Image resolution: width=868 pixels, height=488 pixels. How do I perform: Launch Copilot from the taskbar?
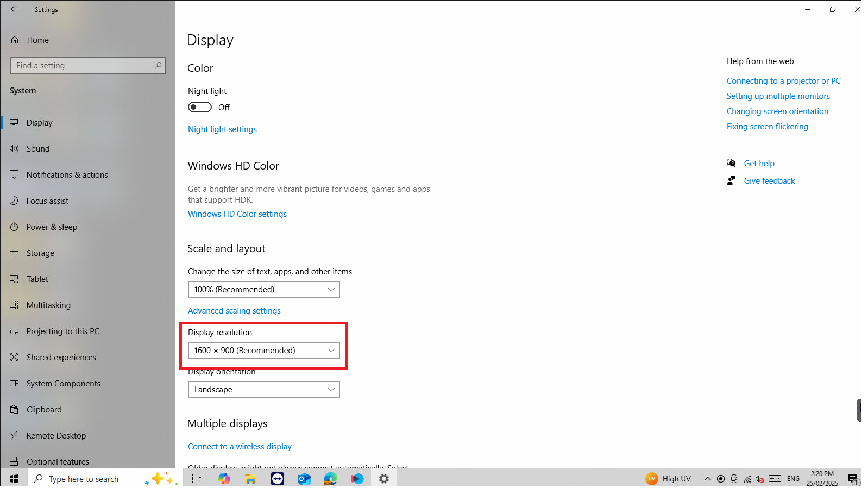[x=224, y=479]
